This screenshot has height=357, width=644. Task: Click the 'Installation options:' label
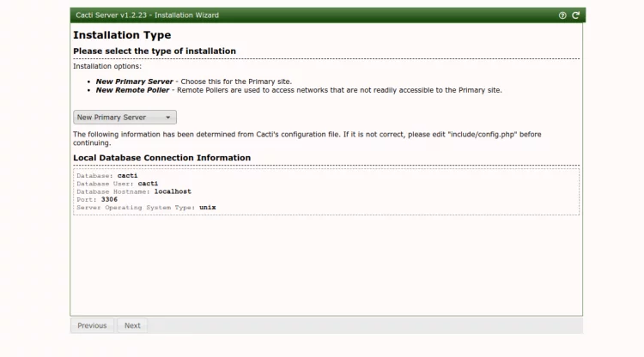coord(107,66)
